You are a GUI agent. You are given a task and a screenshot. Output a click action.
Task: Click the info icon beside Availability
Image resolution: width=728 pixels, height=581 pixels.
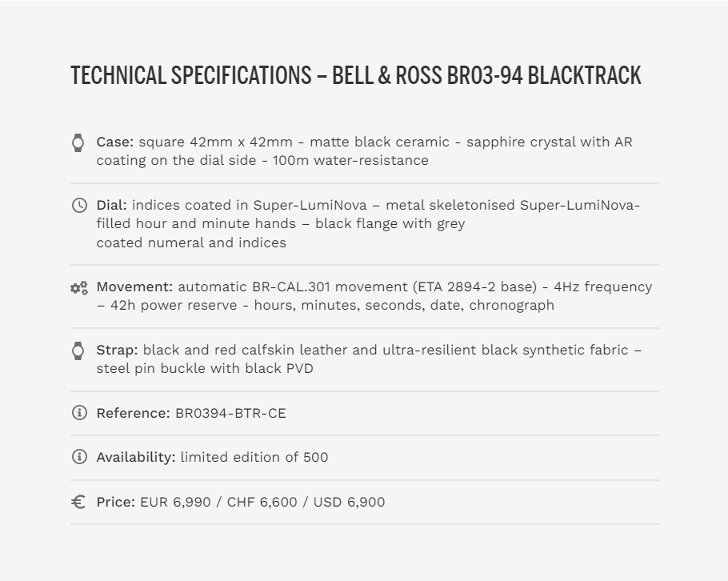coord(79,456)
